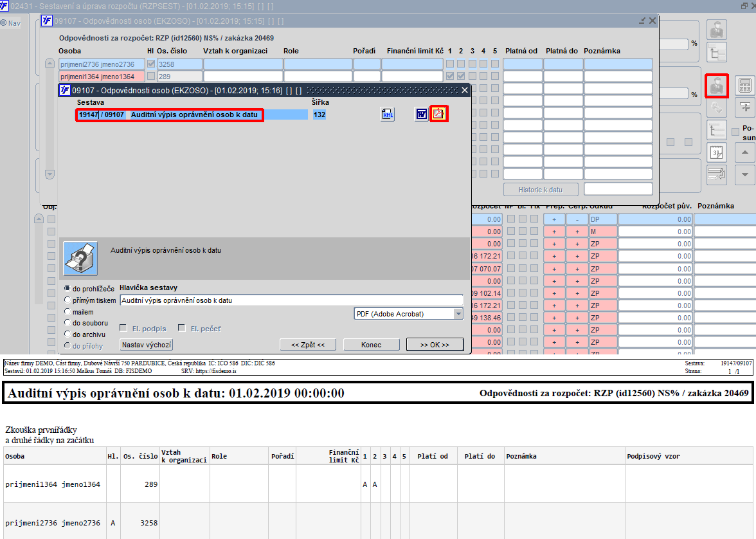Image resolution: width=756 pixels, height=539 pixels.
Task: Open PDF export icon in Sestava row
Action: 438,114
